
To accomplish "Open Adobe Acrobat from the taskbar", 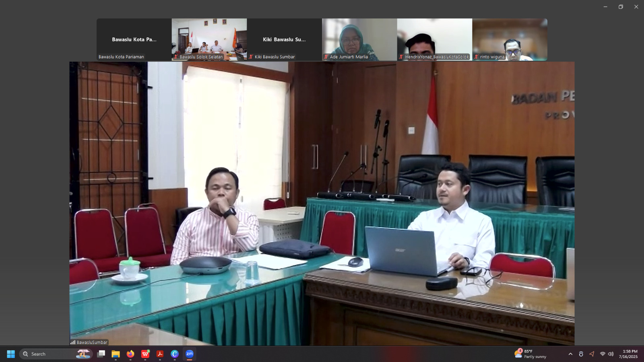I will pyautogui.click(x=160, y=354).
